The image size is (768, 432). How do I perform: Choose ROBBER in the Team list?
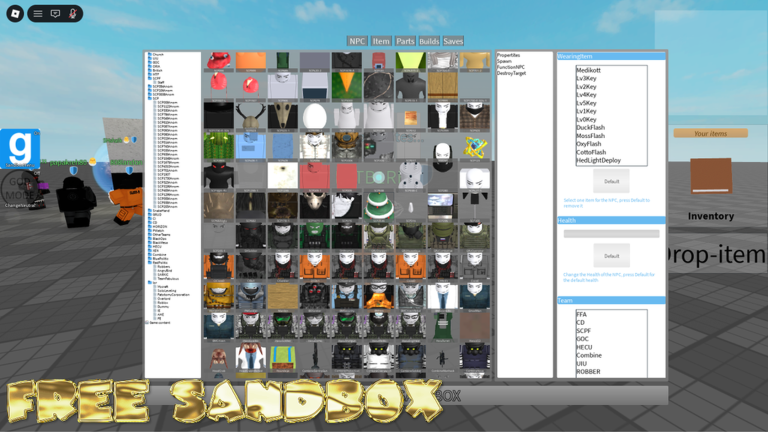(588, 372)
